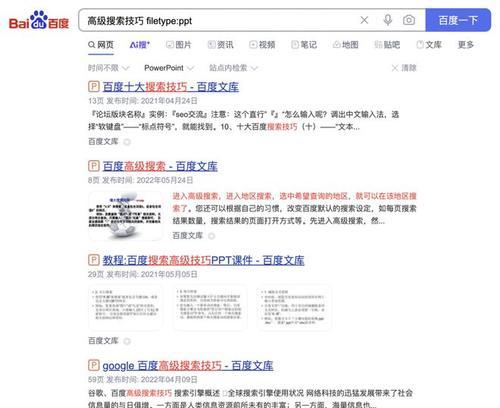500x408 pixels.
Task: Click red snippet starting 进入高级搜索
Action: coord(294,202)
